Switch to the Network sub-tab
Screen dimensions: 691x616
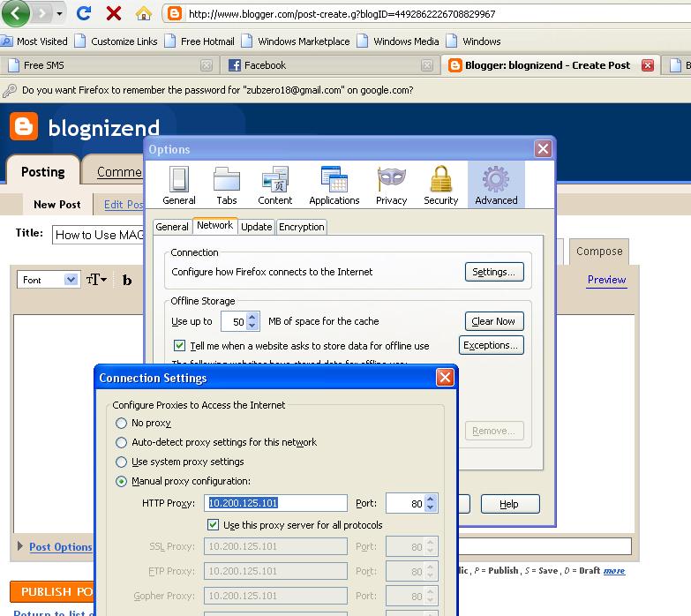pyautogui.click(x=215, y=226)
